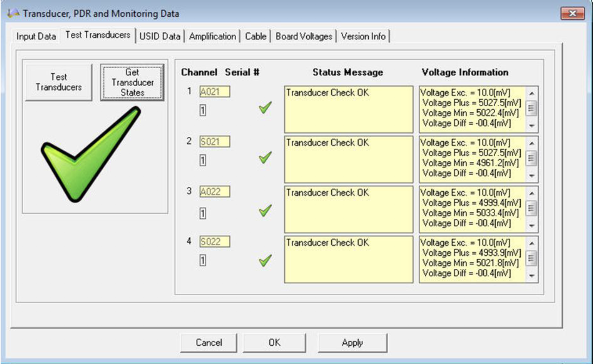The width and height of the screenshot is (593, 364).
Task: Click channel 3 green check icon
Action: tap(265, 210)
